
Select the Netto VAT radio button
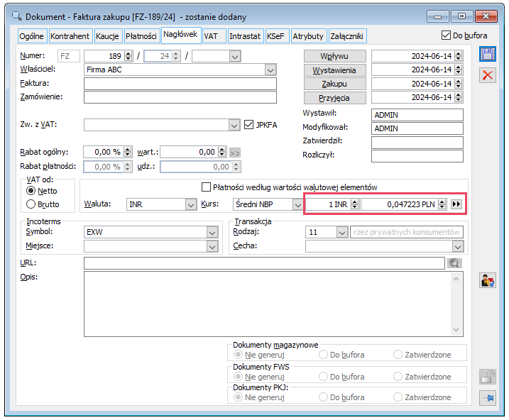click(x=31, y=191)
